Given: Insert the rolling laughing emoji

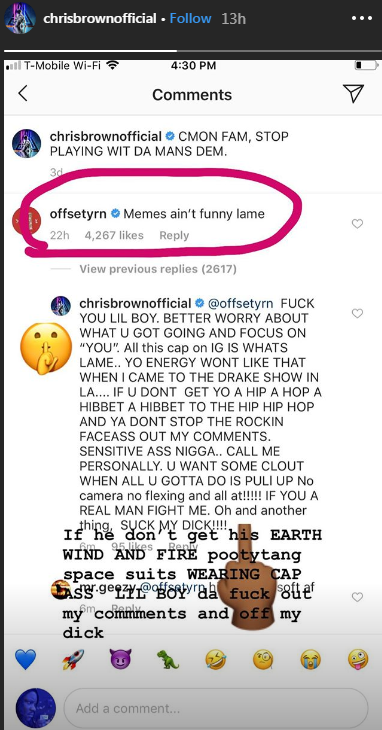Looking at the screenshot, I should click(x=216, y=659).
